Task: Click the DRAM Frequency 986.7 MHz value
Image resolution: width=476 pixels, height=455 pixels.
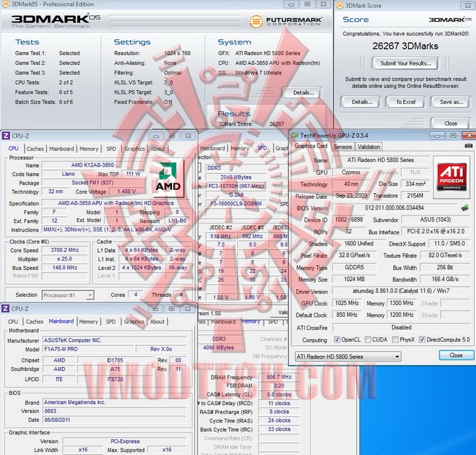Action: click(279, 377)
